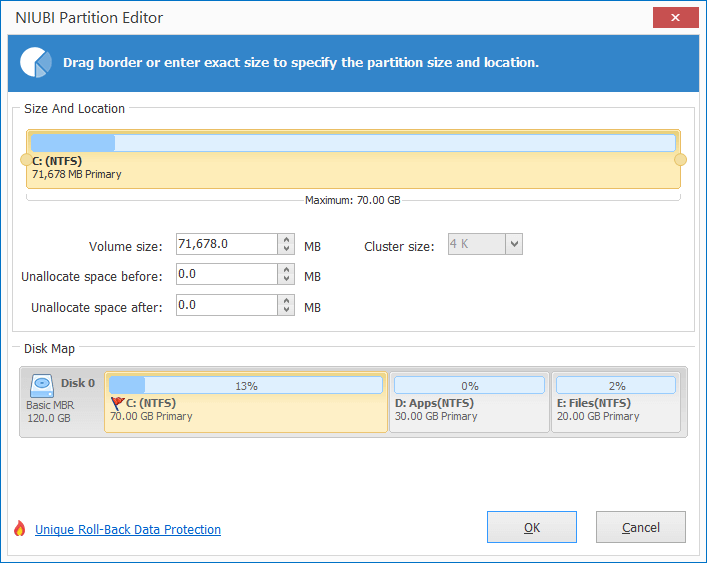Click the Volume size input field
The image size is (707, 563).
pos(227,244)
